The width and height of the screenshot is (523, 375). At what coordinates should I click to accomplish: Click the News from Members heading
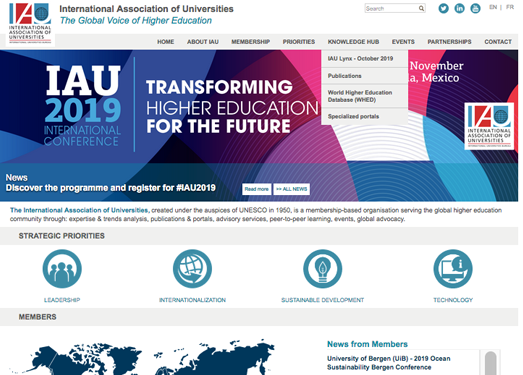[367, 344]
